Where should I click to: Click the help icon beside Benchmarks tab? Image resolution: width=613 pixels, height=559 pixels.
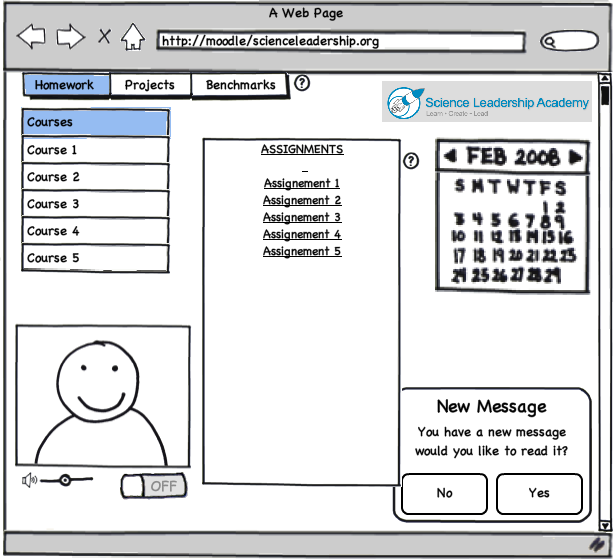302,83
